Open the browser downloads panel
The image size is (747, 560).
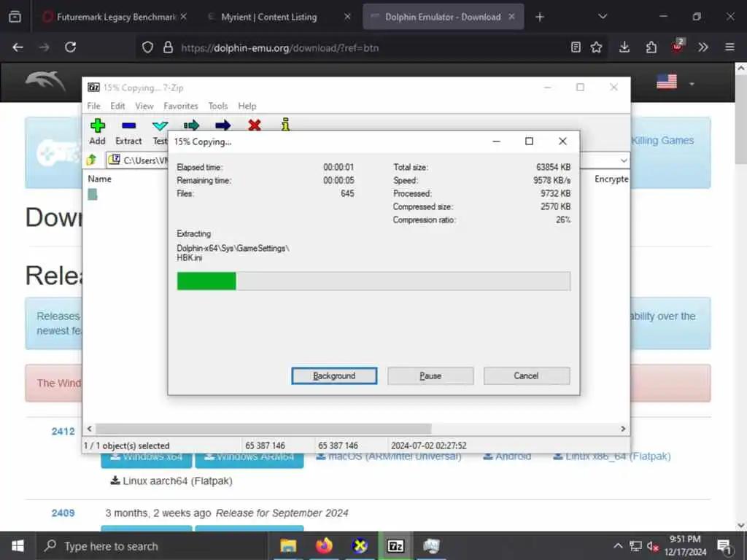(x=624, y=47)
